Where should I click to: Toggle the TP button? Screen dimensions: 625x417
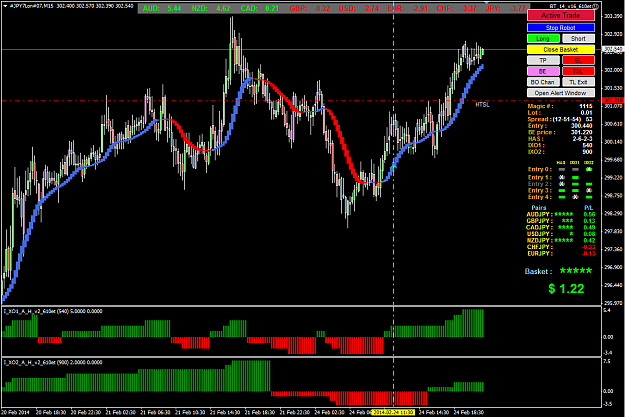click(x=543, y=60)
